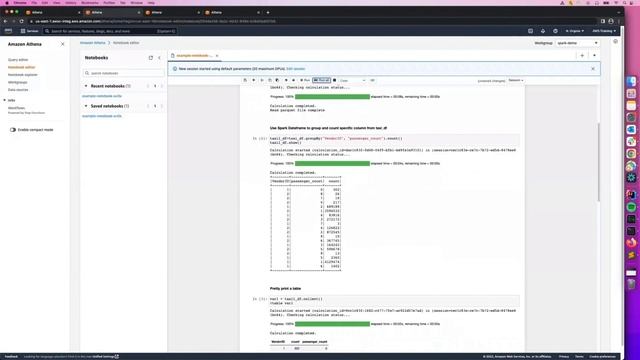Click the cut cell toolbar icon
640x360 pixels.
(262, 80)
